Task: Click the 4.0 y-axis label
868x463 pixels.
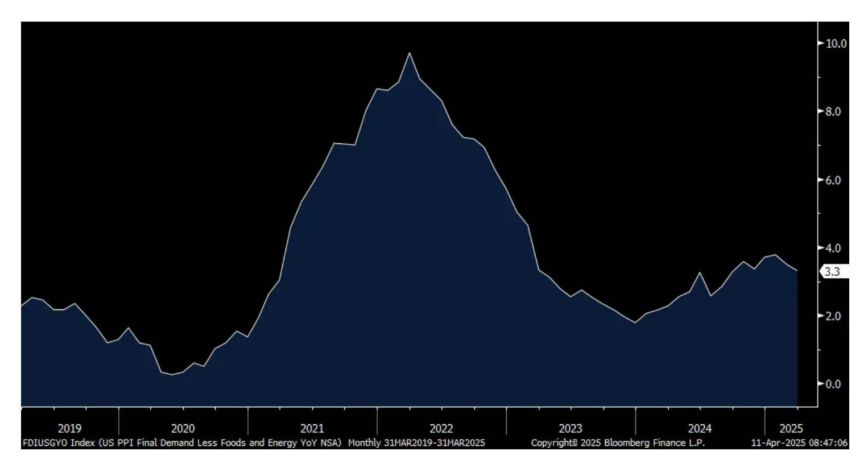Action: point(833,248)
